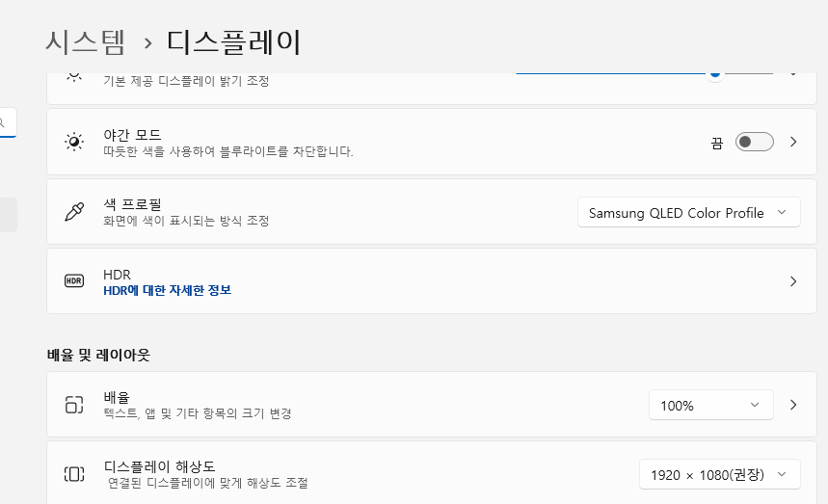Click the display brightness slider thumb
The image size is (828, 504).
click(x=714, y=74)
